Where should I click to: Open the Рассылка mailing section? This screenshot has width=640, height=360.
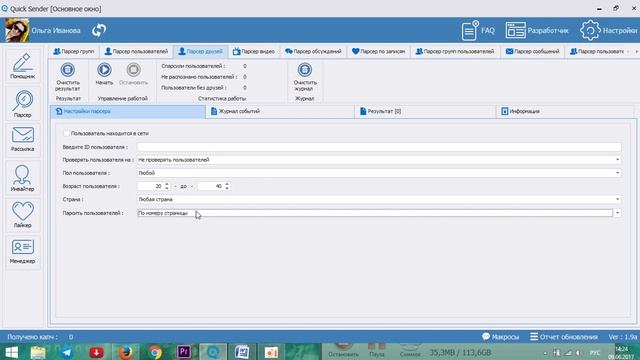click(22, 139)
